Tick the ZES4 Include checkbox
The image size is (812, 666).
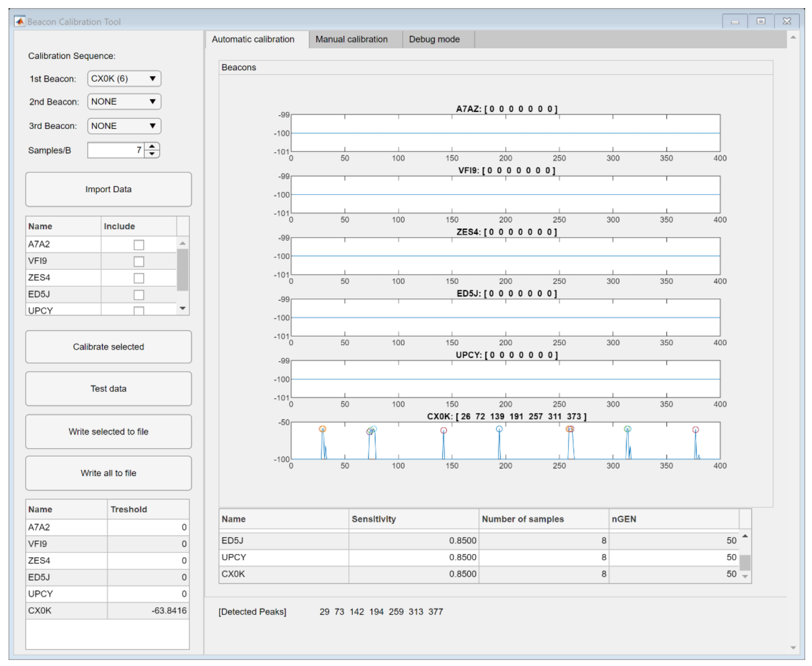138,278
